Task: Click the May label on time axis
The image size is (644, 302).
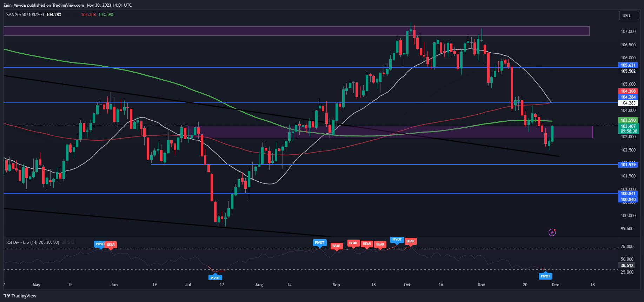Action: [36, 285]
